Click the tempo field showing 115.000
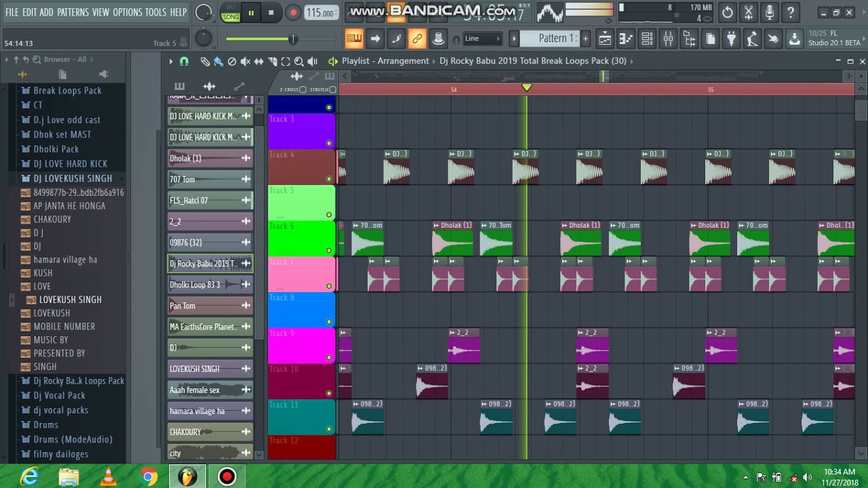 point(321,13)
